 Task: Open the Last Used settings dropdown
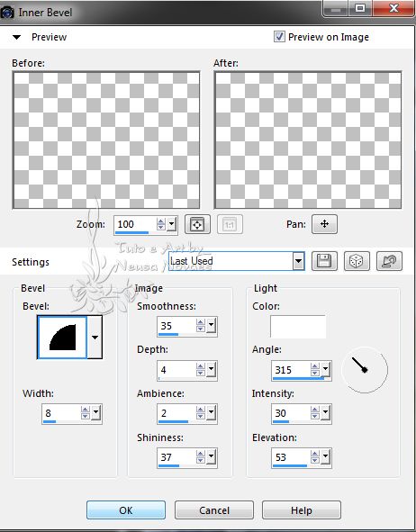pyautogui.click(x=298, y=261)
